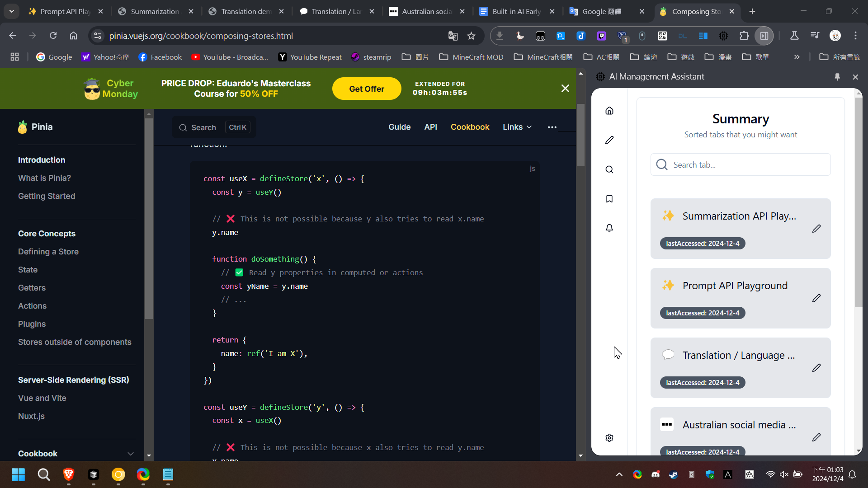The image size is (868, 488).
Task: Switch to the Google 翻譯 tab
Action: pos(601,11)
